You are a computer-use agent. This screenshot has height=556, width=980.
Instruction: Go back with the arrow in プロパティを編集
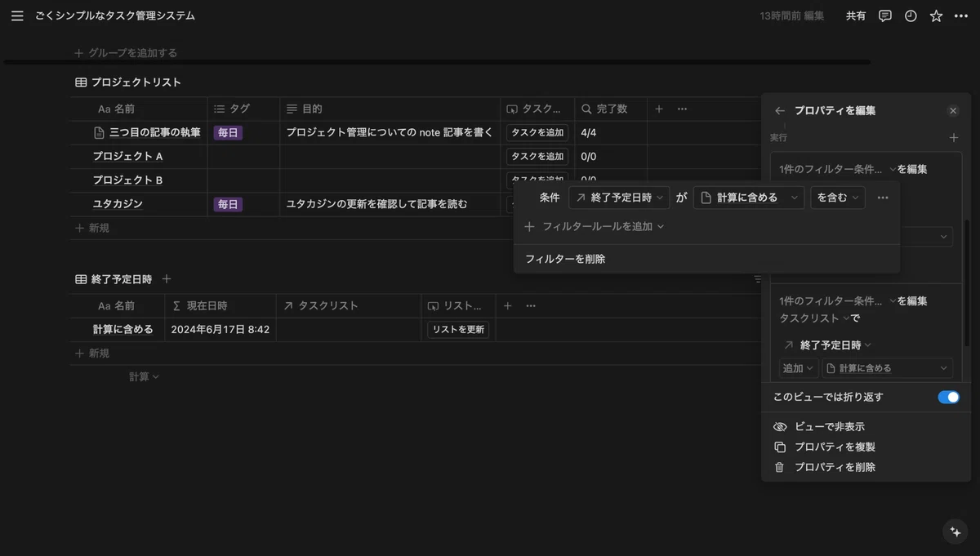click(780, 110)
